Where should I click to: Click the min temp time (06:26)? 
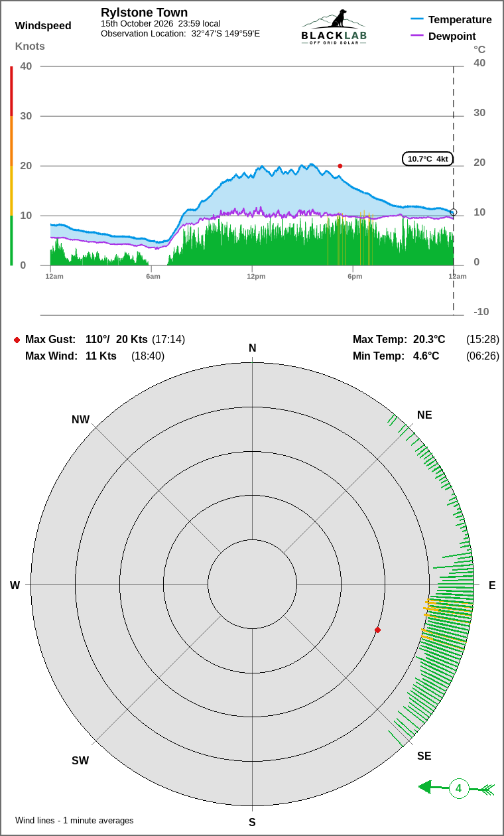tap(483, 356)
